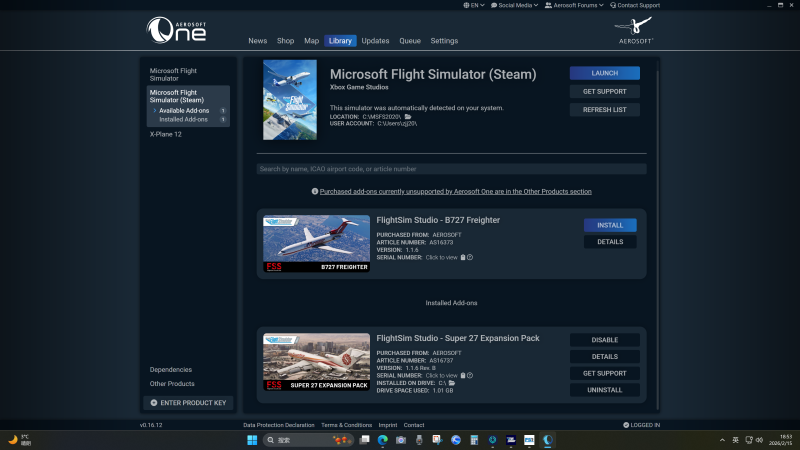The image size is (800, 450).
Task: Launch Microsoft Flight Simulator (Steam)
Action: click(605, 73)
